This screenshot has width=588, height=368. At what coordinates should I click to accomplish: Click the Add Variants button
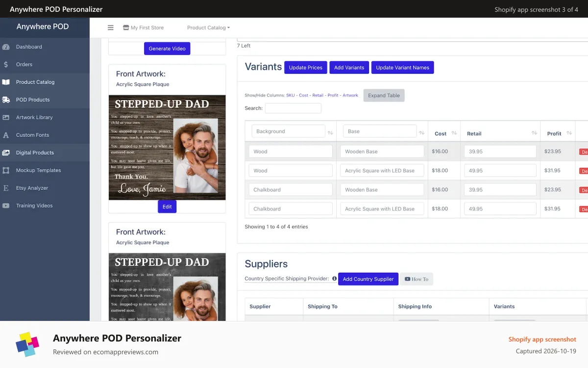tap(349, 68)
